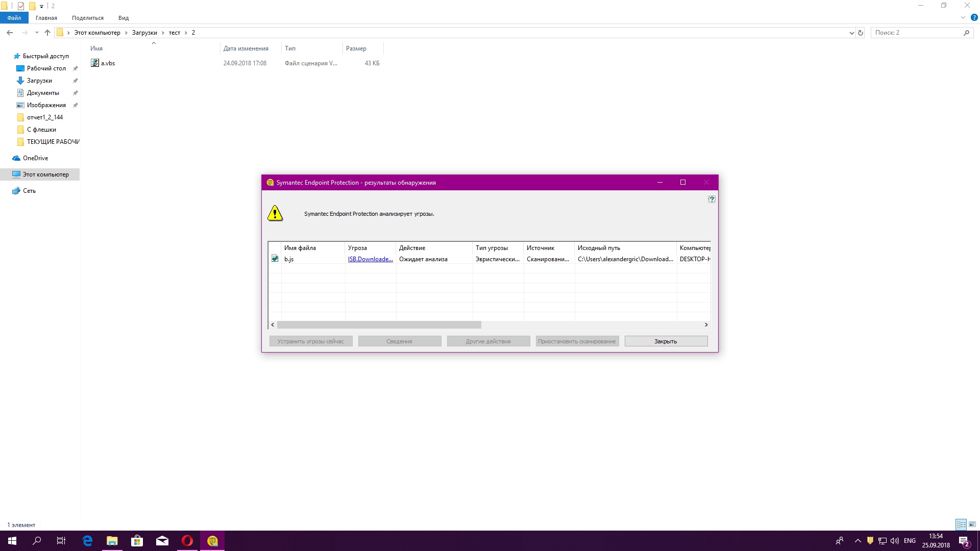Open the ISB.Downloader threat link
Image resolution: width=980 pixels, height=551 pixels.
coord(370,259)
